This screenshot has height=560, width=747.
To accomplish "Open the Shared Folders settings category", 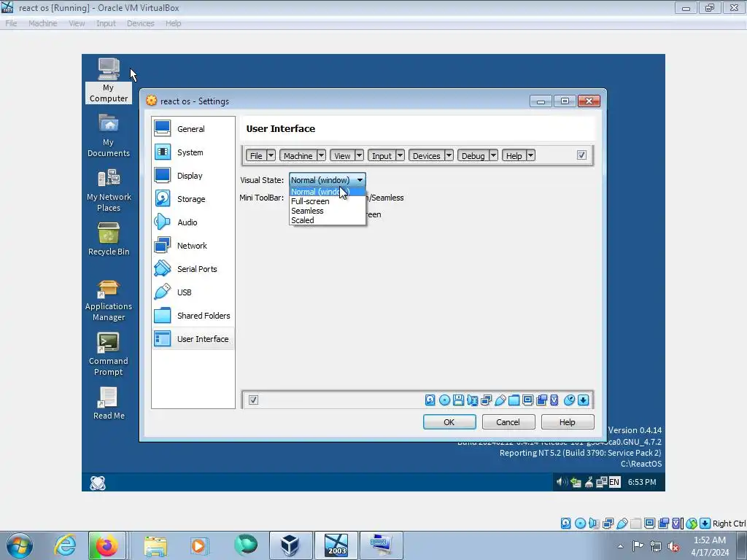I will pyautogui.click(x=193, y=316).
